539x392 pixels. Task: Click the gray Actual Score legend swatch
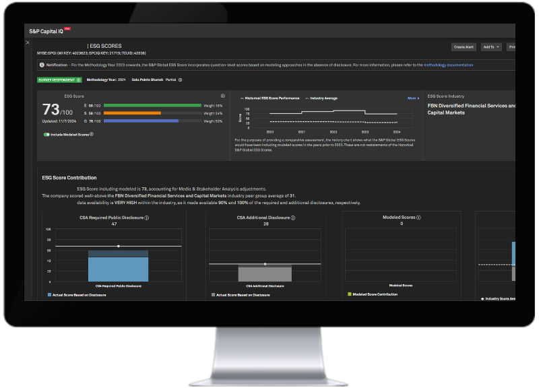point(213,295)
